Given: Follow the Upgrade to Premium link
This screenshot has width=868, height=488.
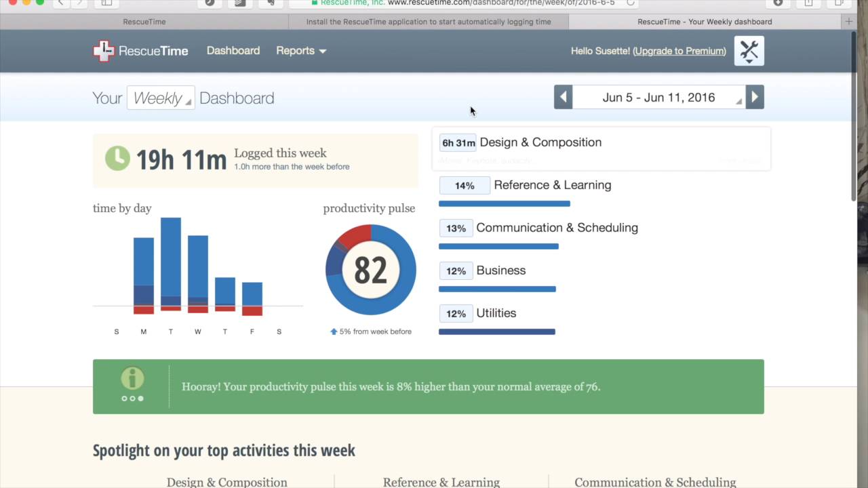Looking at the screenshot, I should [x=679, y=51].
